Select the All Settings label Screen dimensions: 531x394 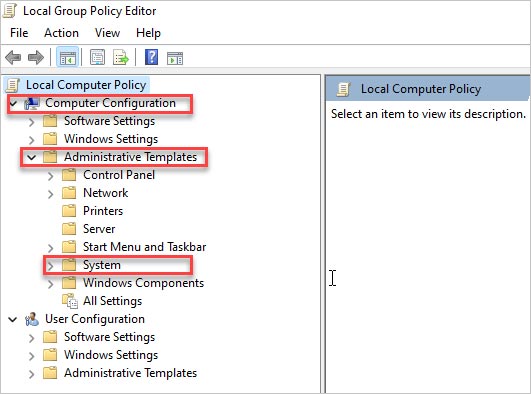pyautogui.click(x=112, y=301)
